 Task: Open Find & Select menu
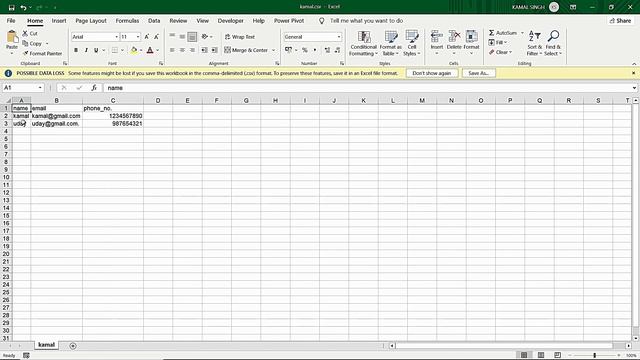click(553, 43)
